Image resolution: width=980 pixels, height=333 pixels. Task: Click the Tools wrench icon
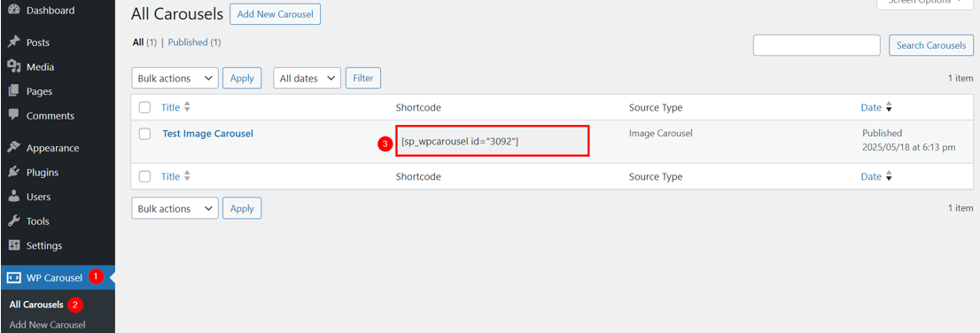[x=14, y=221]
